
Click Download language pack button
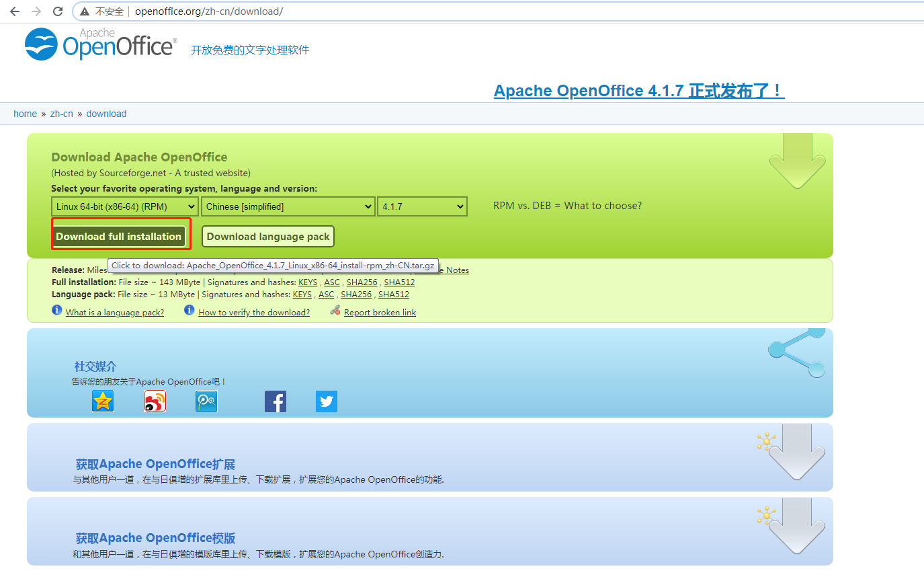tap(268, 237)
